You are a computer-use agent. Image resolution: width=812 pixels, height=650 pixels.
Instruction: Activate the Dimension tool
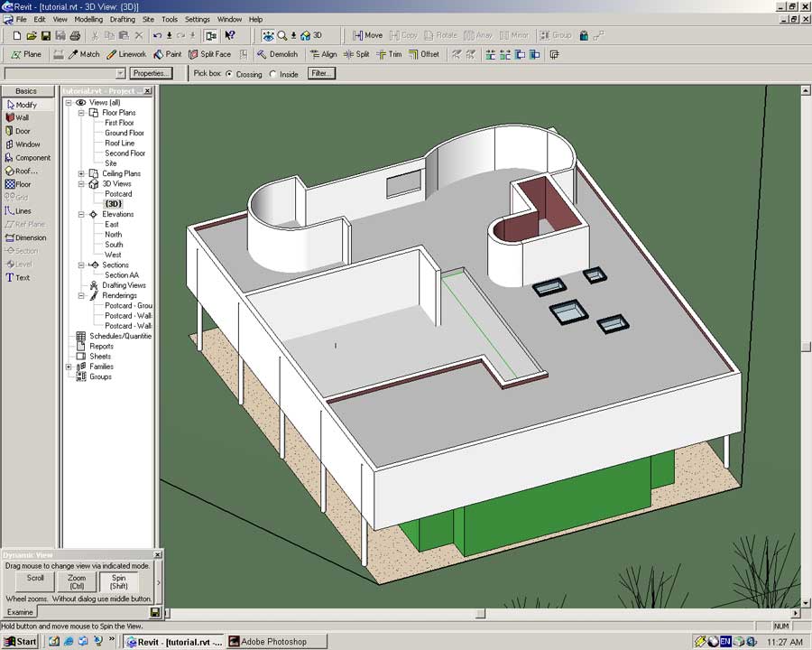tap(30, 237)
